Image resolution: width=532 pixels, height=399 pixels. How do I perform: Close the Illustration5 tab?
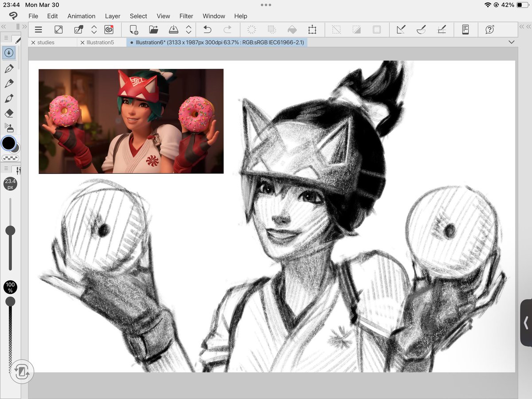click(82, 43)
